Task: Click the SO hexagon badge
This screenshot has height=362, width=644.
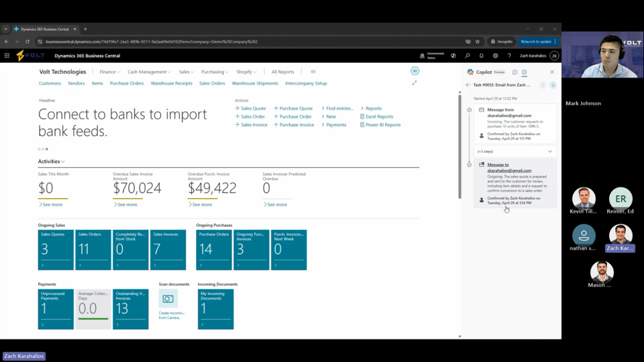Action: [415, 71]
